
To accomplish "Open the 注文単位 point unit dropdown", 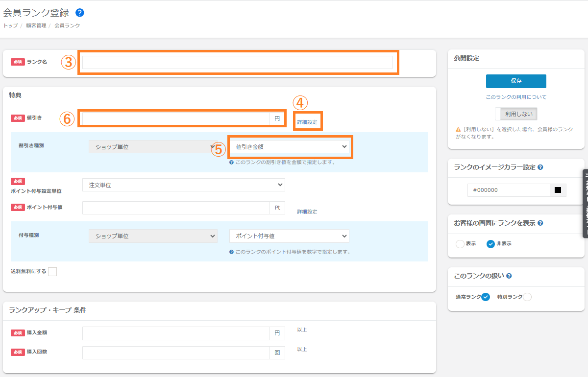I will (x=183, y=185).
